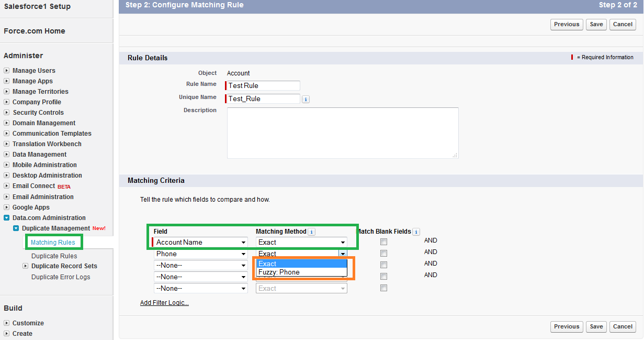
Task: Expand the Domain Management arrow
Action: pos(6,123)
